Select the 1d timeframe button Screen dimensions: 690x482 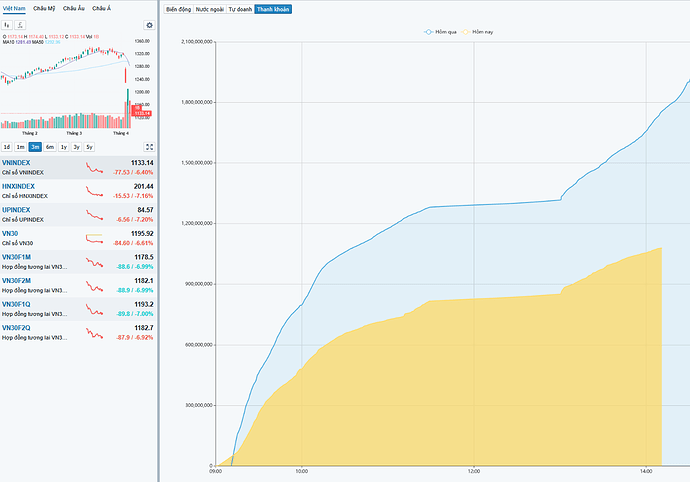tap(7, 146)
